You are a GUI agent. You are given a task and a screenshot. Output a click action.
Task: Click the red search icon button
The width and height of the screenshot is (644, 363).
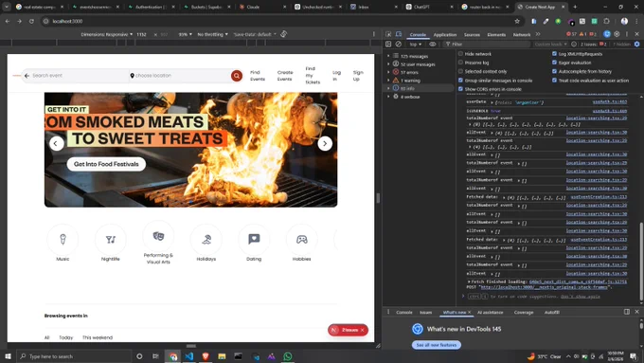click(x=237, y=76)
